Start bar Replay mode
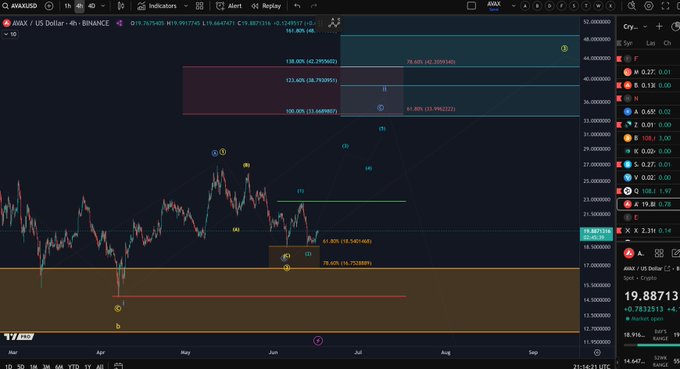680x369 pixels. tap(266, 6)
